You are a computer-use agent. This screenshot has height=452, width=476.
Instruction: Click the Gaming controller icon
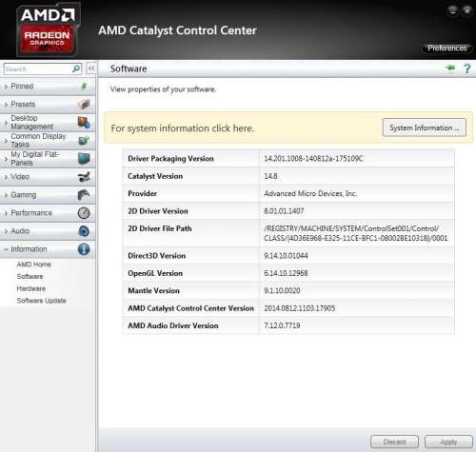(84, 195)
